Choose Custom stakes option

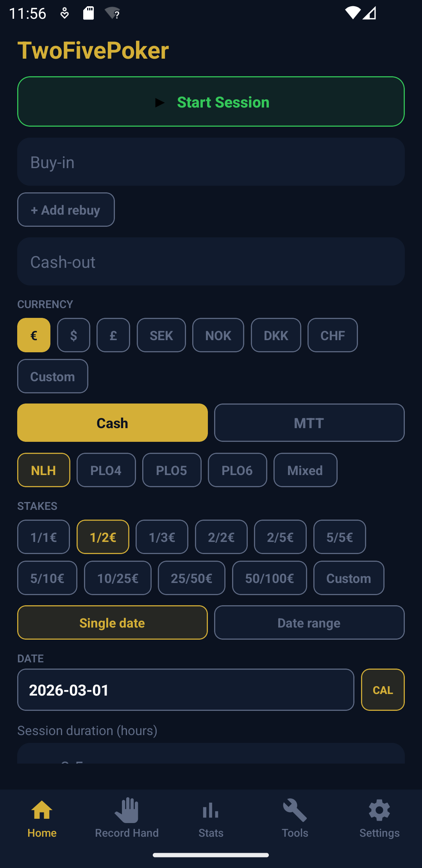coord(349,578)
